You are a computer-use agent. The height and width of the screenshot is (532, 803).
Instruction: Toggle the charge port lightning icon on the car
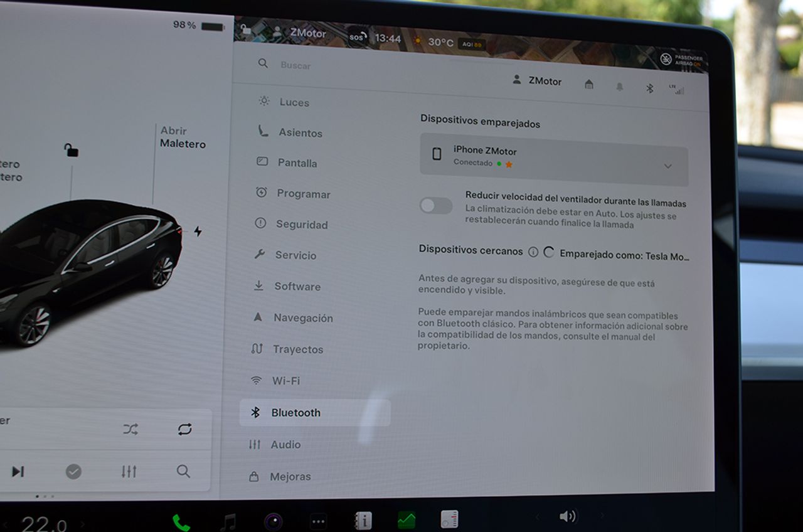tap(198, 232)
